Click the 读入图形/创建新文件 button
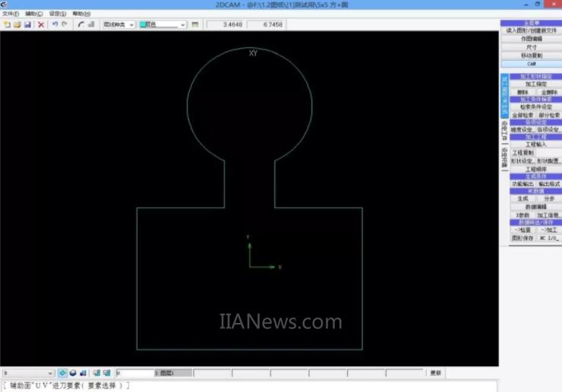The width and height of the screenshot is (562, 392). 531,30
